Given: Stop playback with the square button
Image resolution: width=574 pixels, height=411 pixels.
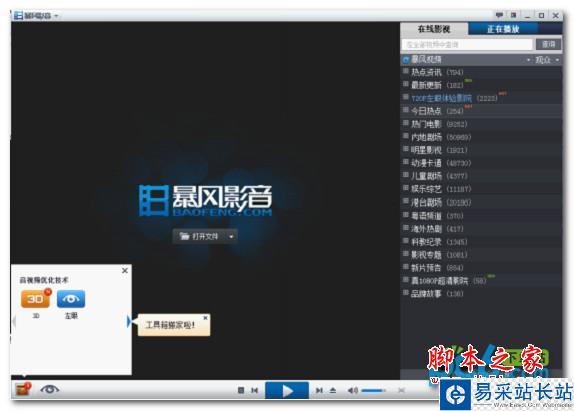Looking at the screenshot, I should [241, 391].
